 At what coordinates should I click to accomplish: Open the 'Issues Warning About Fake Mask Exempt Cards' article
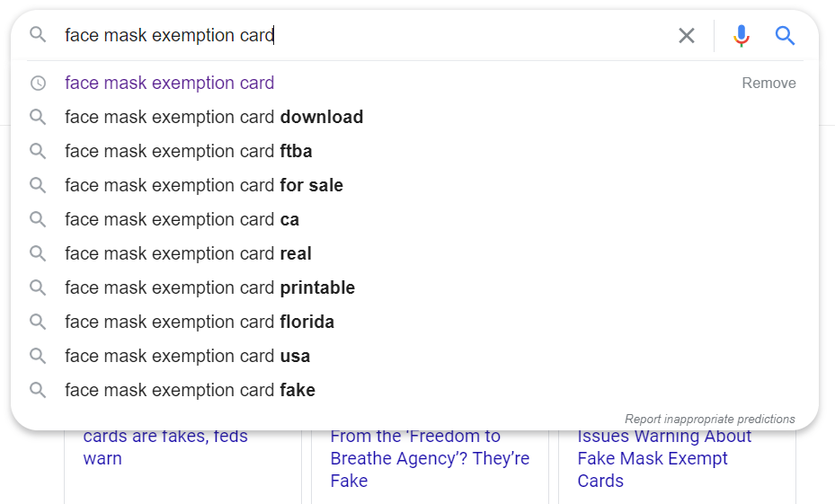[x=664, y=458]
